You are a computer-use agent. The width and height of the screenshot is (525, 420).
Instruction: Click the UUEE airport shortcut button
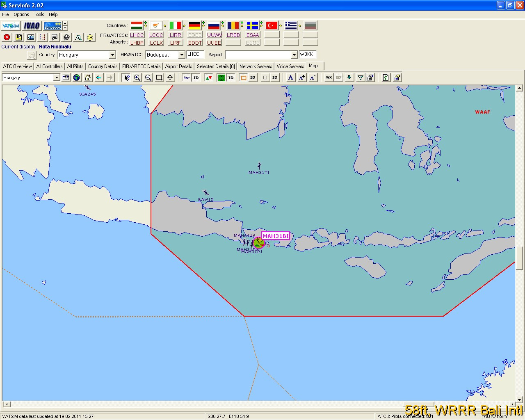tap(214, 43)
